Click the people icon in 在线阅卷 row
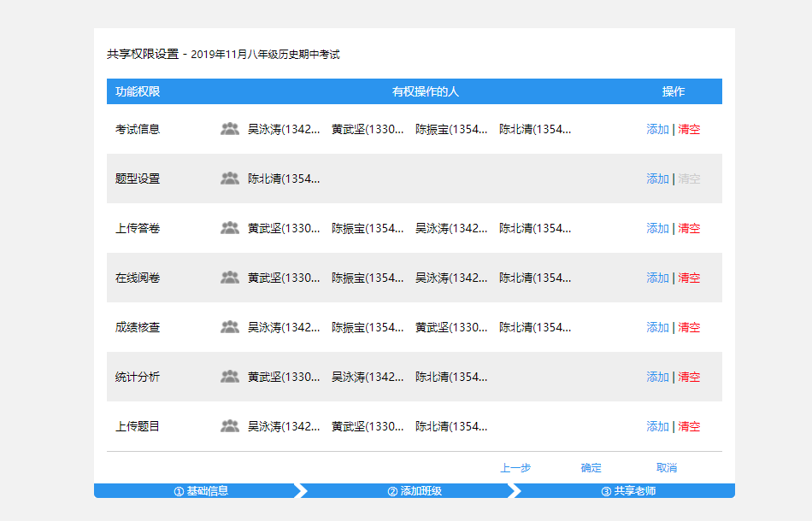Screen dimensions: 812x521 (229, 278)
